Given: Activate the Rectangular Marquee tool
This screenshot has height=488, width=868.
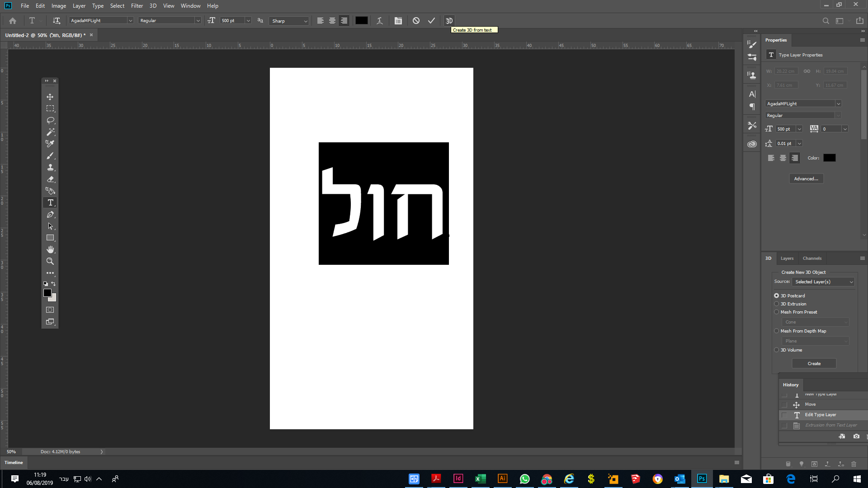Looking at the screenshot, I should 50,108.
